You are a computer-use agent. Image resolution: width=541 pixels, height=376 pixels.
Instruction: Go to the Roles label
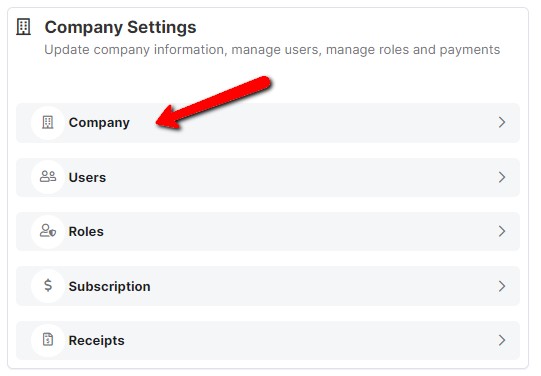tap(86, 231)
